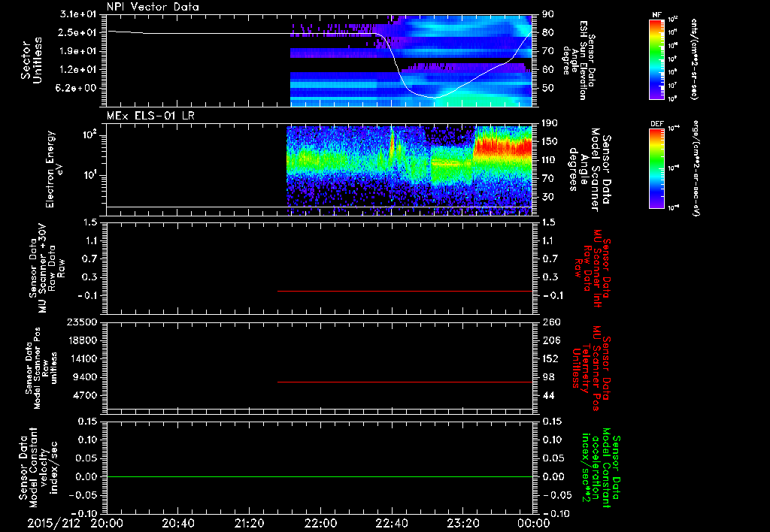
Task: Click the "00:00" time tick label
Action: 534,523
